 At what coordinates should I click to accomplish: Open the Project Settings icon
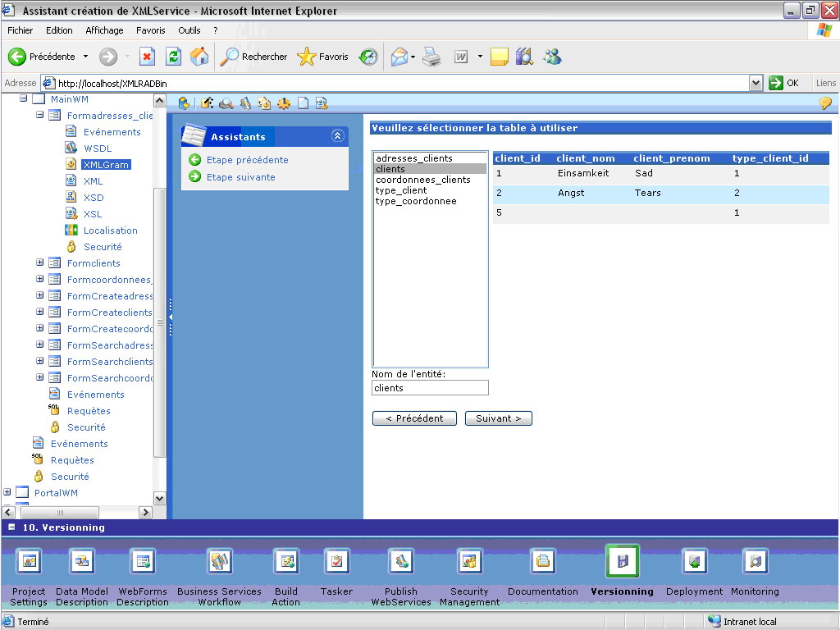point(29,561)
